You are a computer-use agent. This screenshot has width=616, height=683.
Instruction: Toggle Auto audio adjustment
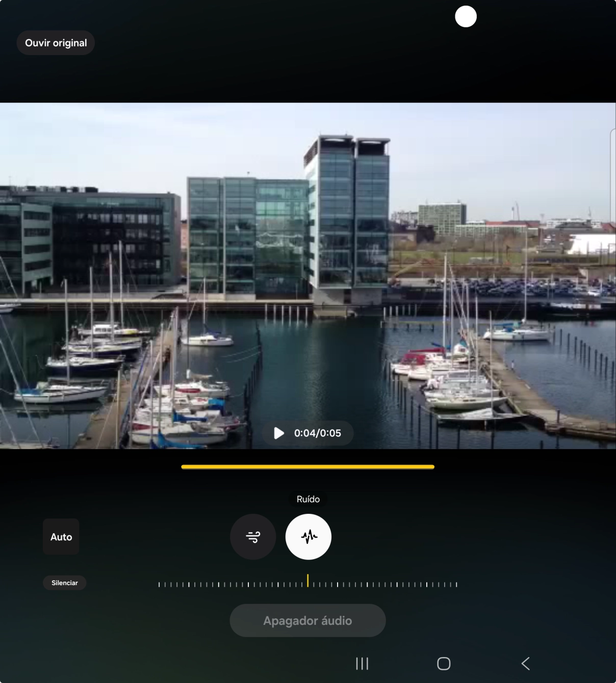coord(61,537)
